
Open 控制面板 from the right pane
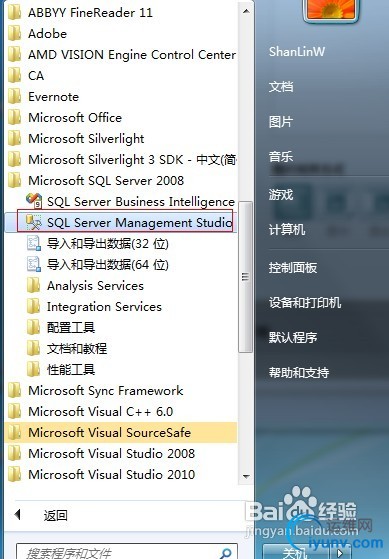click(x=293, y=267)
